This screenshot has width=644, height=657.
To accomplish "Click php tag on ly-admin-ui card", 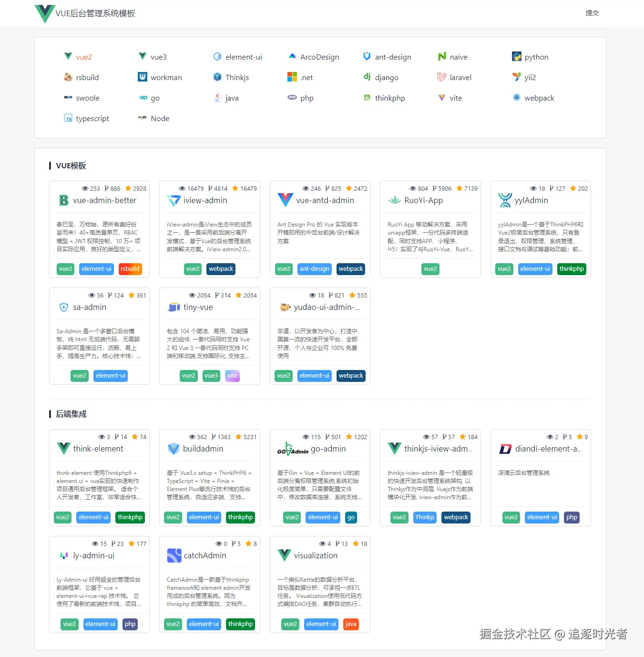I will [130, 624].
